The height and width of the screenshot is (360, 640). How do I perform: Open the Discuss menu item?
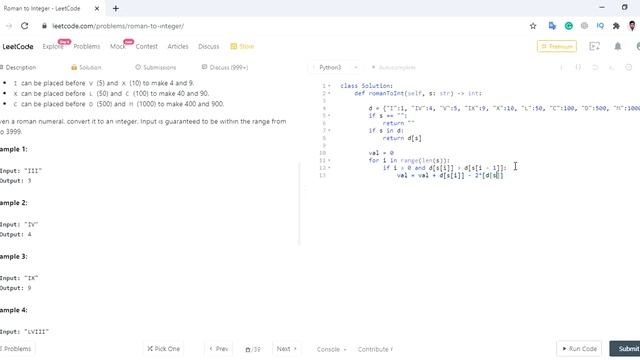209,47
